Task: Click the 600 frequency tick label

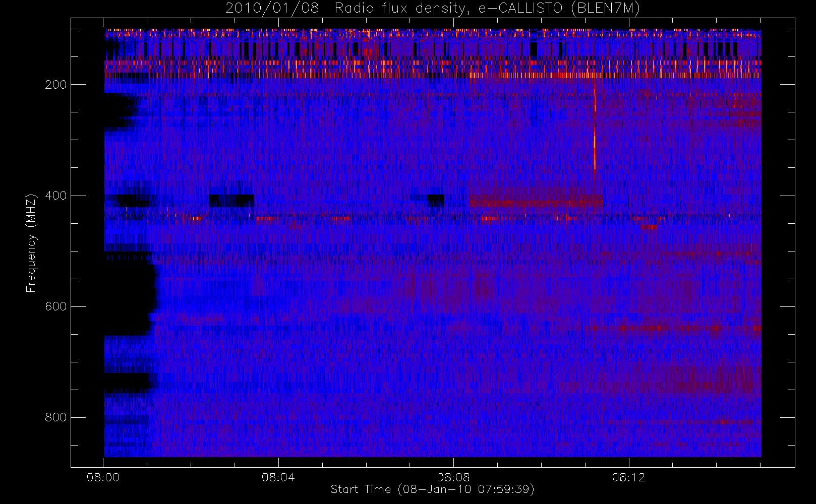Action: coord(55,306)
